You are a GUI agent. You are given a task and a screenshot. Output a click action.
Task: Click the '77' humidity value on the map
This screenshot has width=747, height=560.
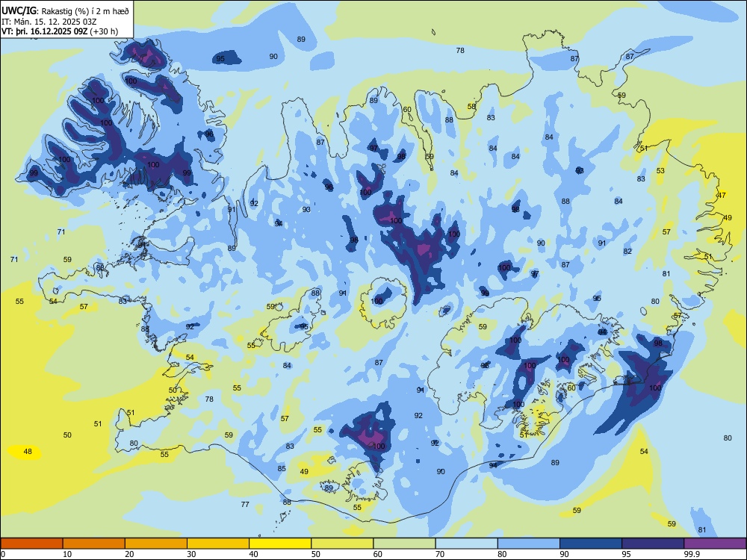(245, 504)
